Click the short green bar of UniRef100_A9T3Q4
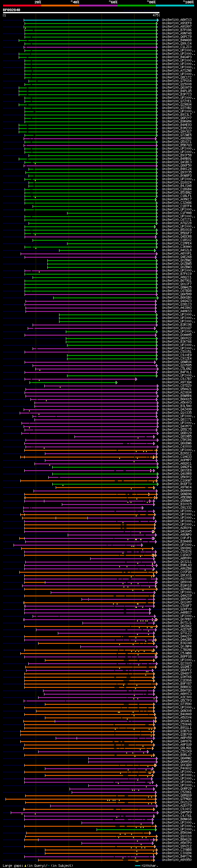Image resolution: width=197 pixels, height=868 pixels. point(74,383)
